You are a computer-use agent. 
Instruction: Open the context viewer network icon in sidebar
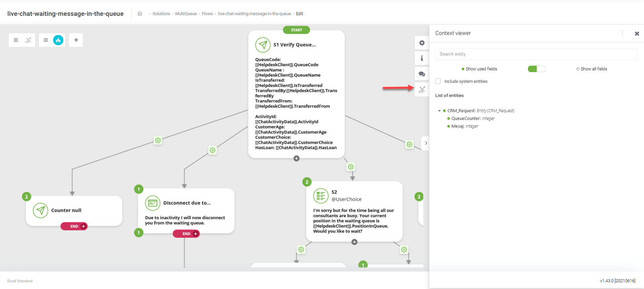[x=422, y=90]
